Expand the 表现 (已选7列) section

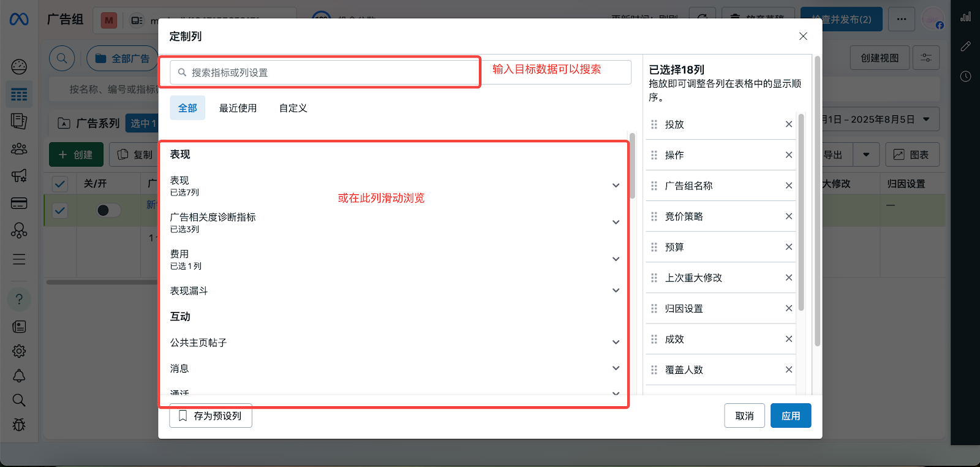pyautogui.click(x=616, y=186)
